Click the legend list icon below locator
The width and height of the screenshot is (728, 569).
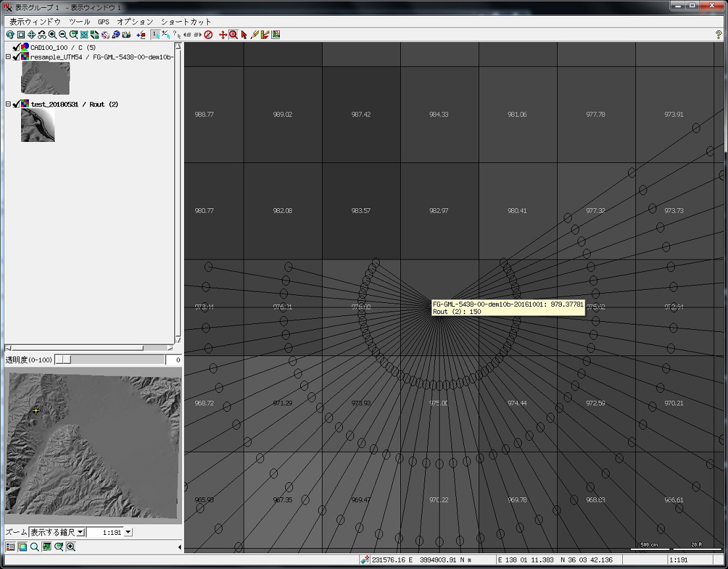pyautogui.click(x=10, y=547)
